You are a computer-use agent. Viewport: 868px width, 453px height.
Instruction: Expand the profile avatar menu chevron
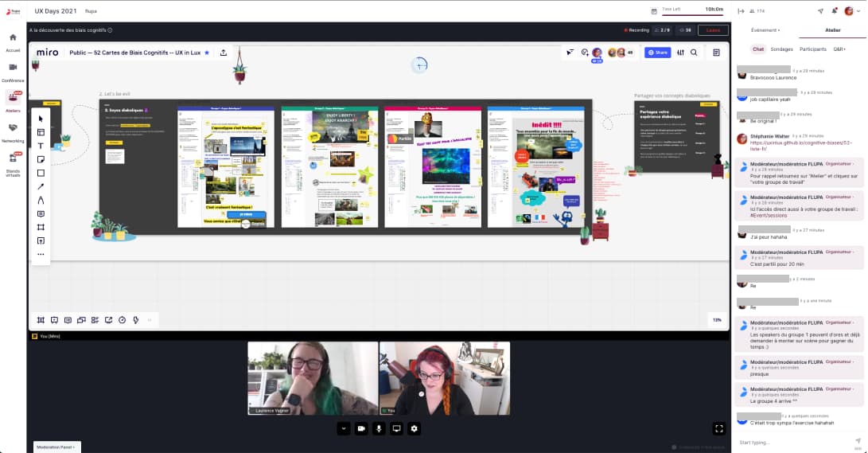858,11
